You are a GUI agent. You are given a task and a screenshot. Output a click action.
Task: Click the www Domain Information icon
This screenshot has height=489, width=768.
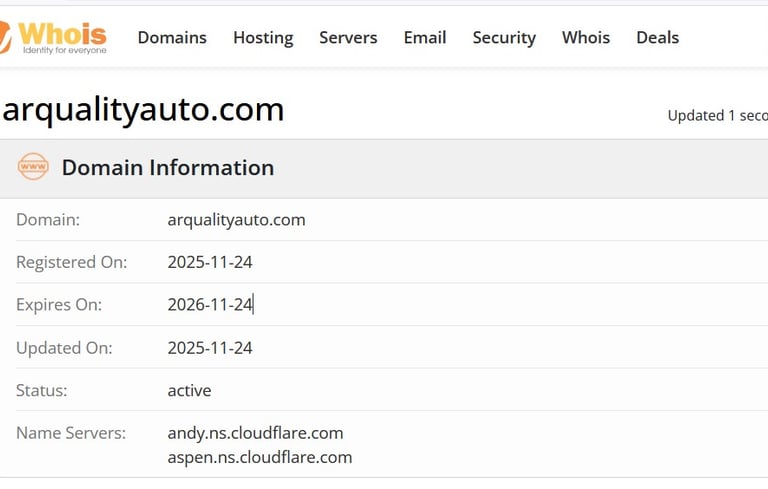pyautogui.click(x=33, y=167)
